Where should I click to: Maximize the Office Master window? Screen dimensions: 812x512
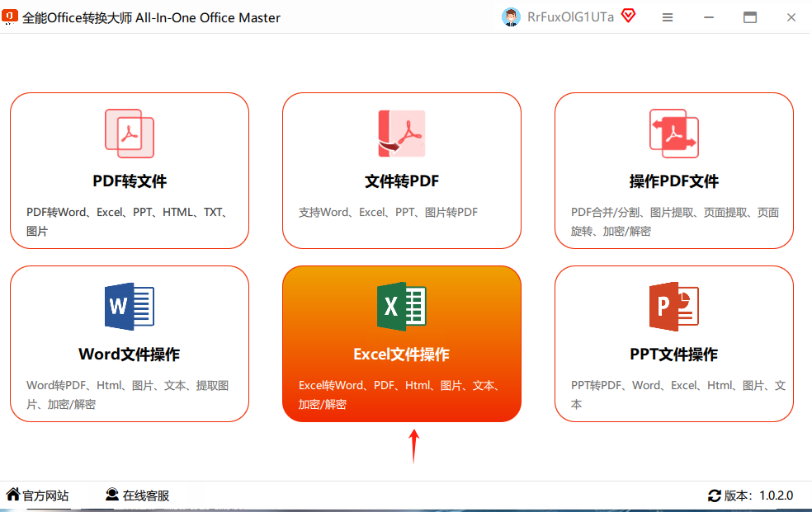(x=750, y=17)
